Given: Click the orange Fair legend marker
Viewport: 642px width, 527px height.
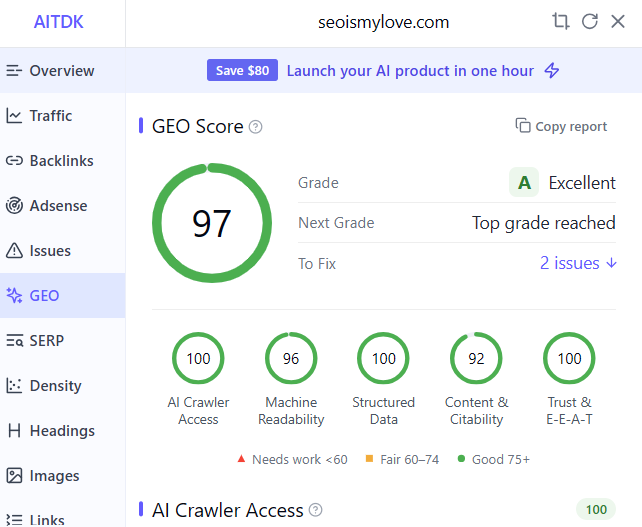Looking at the screenshot, I should point(369,459).
